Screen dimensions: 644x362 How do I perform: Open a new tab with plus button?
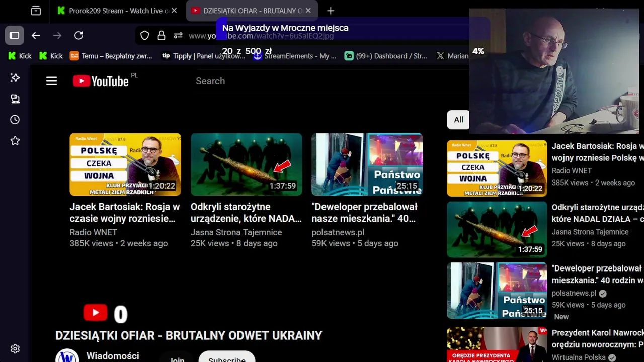point(331,11)
